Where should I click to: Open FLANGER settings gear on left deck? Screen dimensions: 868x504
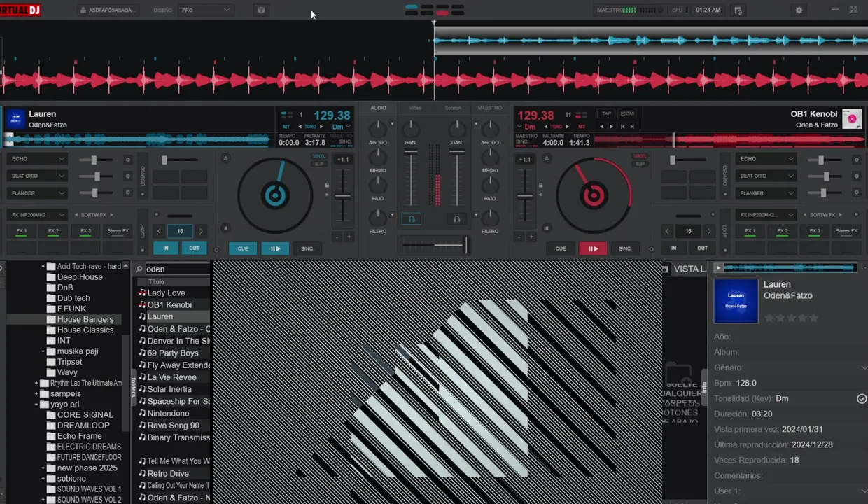[127, 192]
